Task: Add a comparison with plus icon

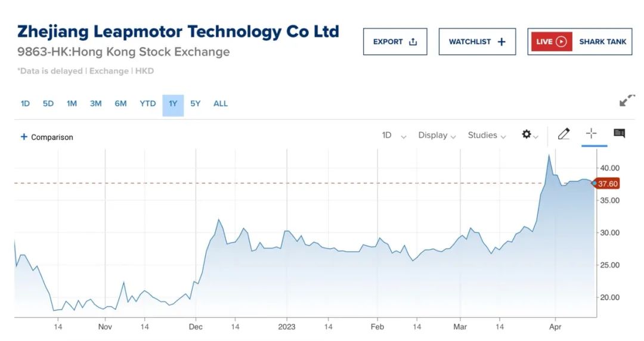Action: 24,137
